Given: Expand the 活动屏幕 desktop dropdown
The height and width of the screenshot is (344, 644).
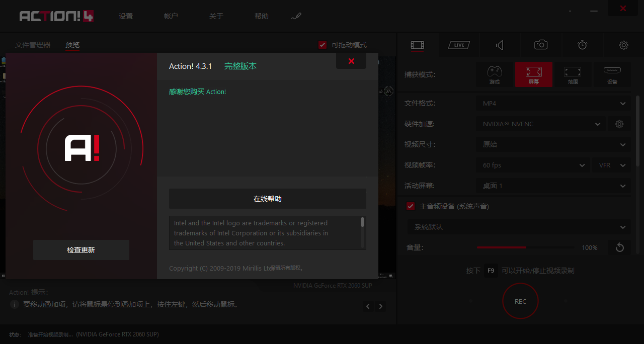Looking at the screenshot, I should 552,186.
